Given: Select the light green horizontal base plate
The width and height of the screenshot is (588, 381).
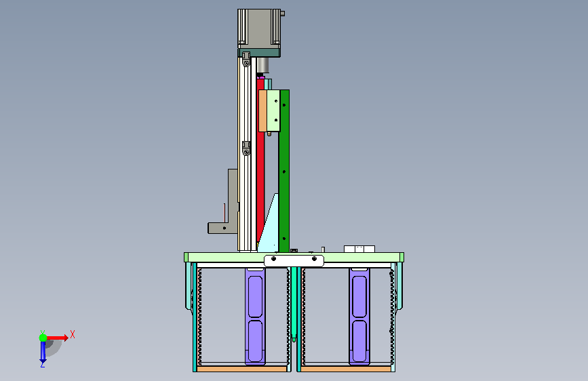Looking at the screenshot, I should [x=294, y=257].
